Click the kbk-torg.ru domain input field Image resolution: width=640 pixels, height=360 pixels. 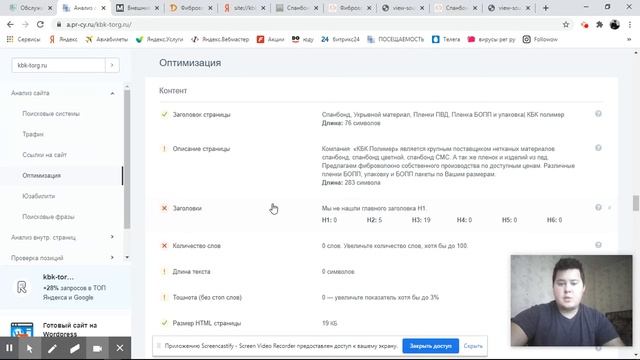[x=58, y=65]
